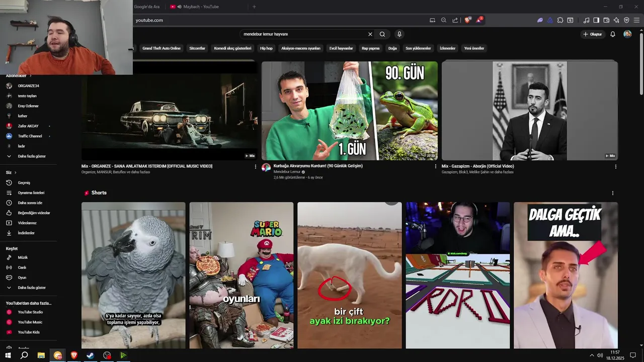
Task: Select the Doğa filter chip
Action: (392, 48)
